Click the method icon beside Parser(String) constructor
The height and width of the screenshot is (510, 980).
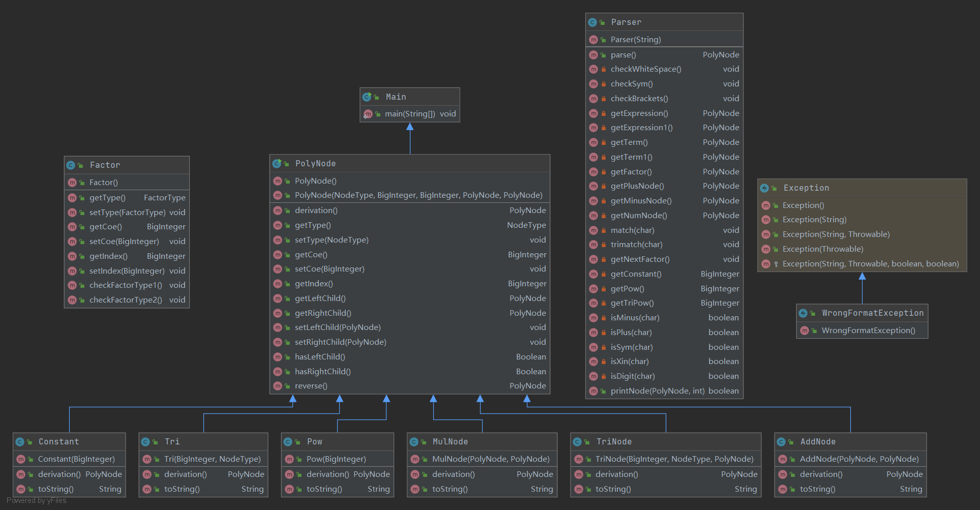coord(593,40)
